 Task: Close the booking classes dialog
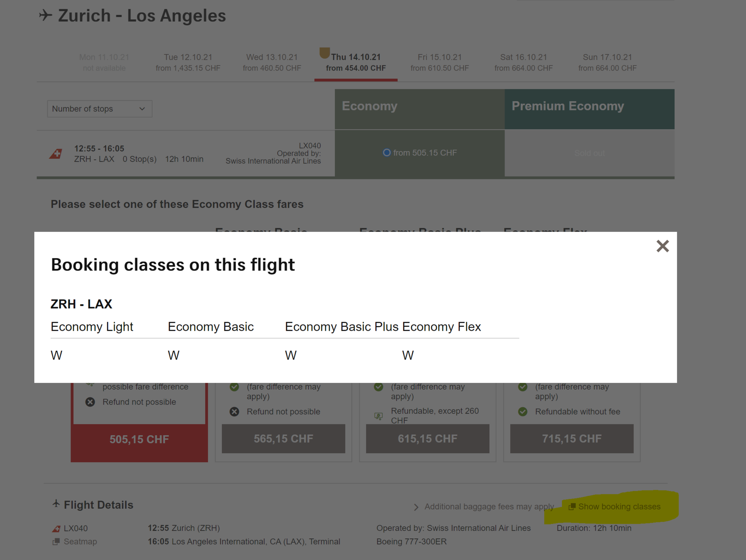pyautogui.click(x=662, y=246)
